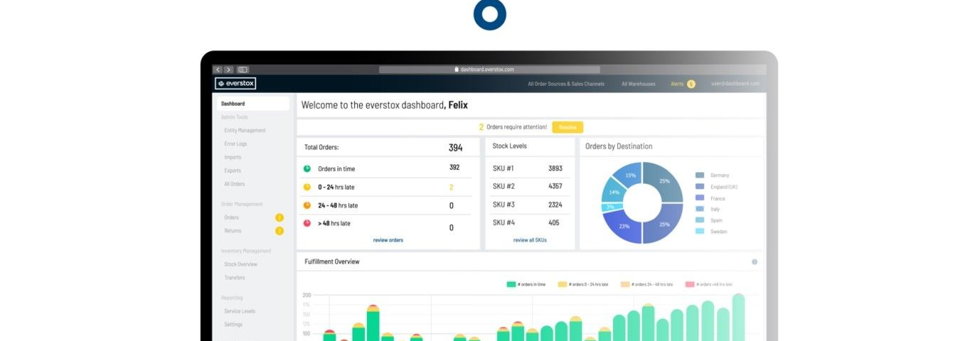Click the Orders by Destination heading
The height and width of the screenshot is (341, 980).
coord(619,146)
